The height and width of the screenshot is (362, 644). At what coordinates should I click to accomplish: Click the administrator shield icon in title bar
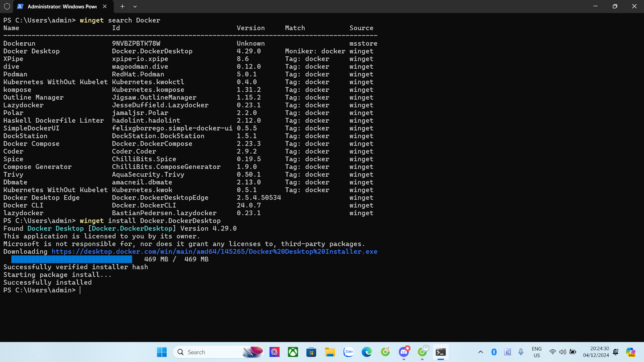(7, 6)
